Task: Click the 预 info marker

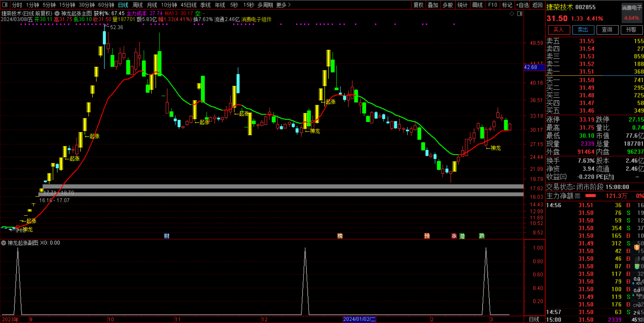Action: 427,236
